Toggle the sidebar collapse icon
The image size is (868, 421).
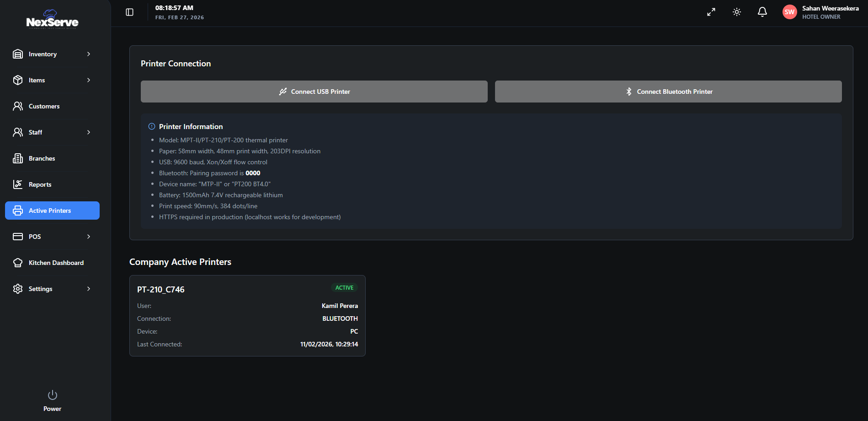coord(130,12)
